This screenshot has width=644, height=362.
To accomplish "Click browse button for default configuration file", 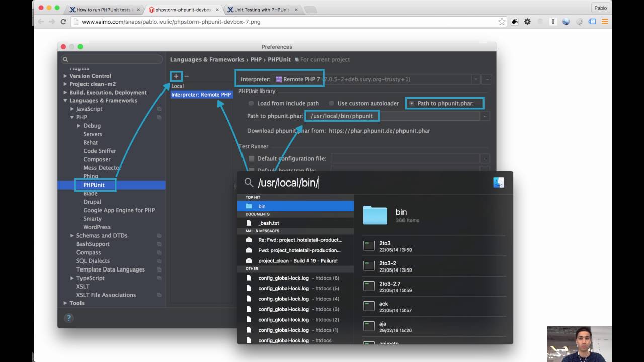I will [x=485, y=158].
